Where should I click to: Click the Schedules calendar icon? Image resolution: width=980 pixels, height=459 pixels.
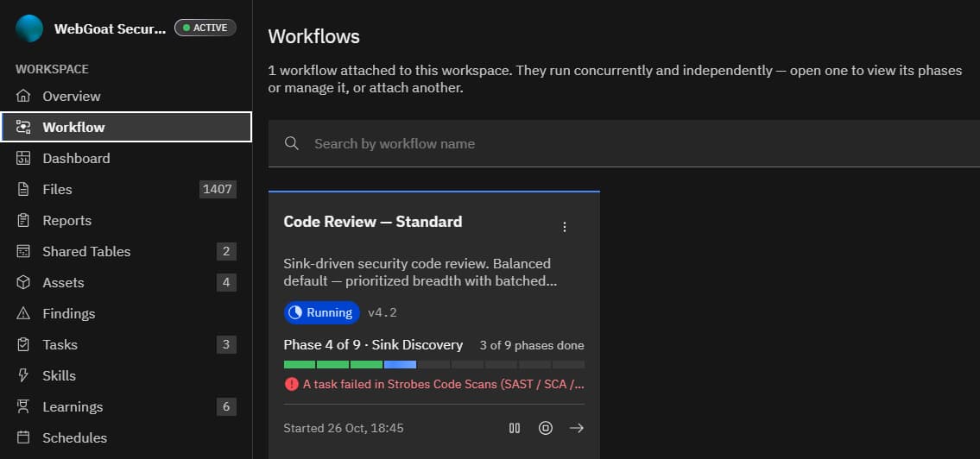pos(23,437)
